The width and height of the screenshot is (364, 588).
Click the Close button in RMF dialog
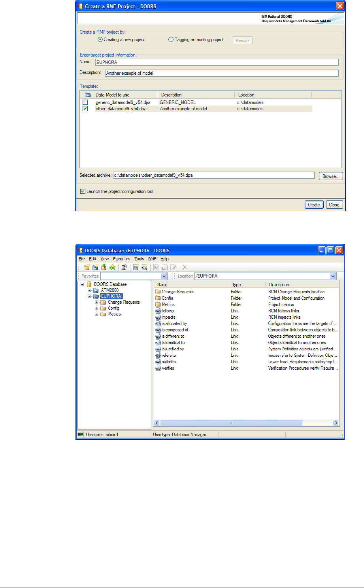[x=334, y=205]
